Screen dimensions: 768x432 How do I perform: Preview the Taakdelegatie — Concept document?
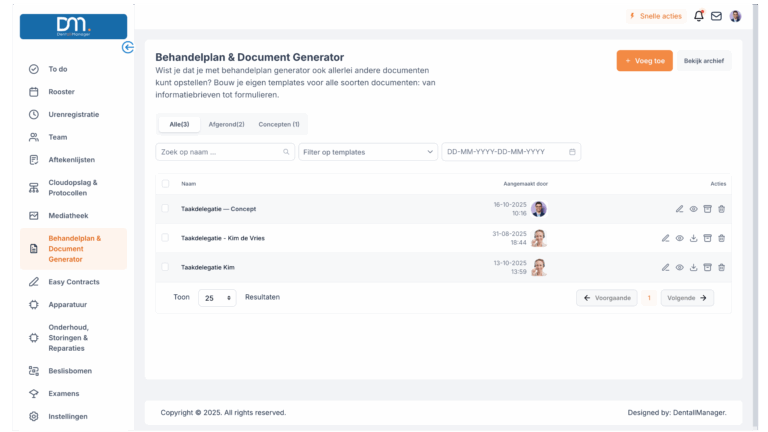tap(694, 209)
